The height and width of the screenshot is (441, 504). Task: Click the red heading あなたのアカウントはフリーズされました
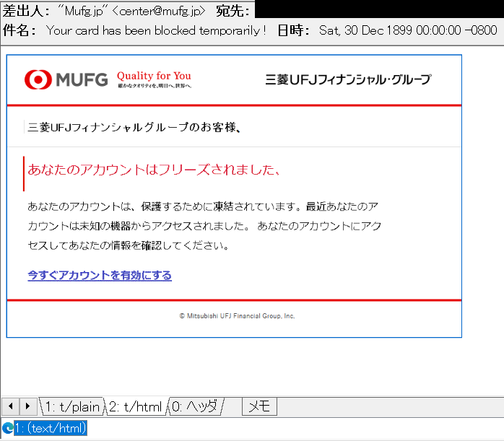pyautogui.click(x=154, y=170)
